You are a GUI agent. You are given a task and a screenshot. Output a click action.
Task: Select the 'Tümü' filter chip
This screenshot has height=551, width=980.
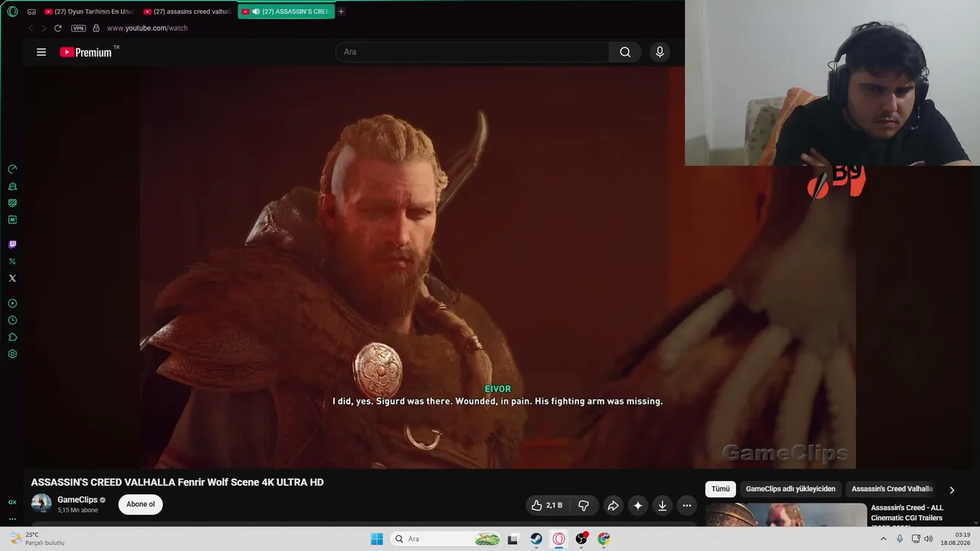(x=720, y=489)
